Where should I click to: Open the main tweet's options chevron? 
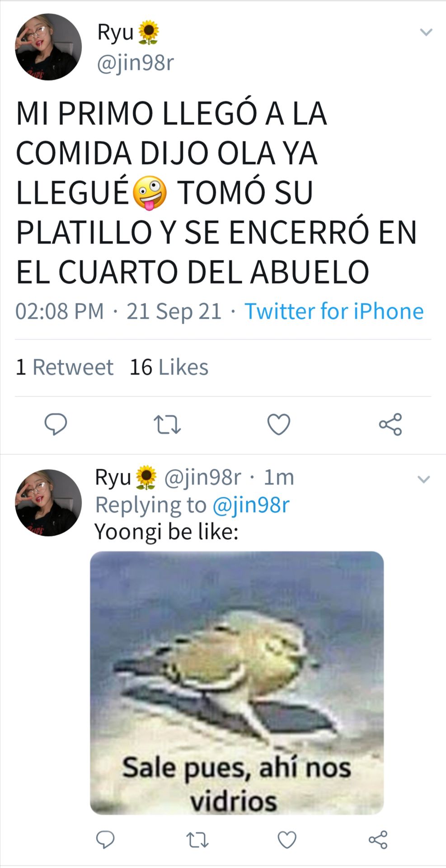click(426, 32)
